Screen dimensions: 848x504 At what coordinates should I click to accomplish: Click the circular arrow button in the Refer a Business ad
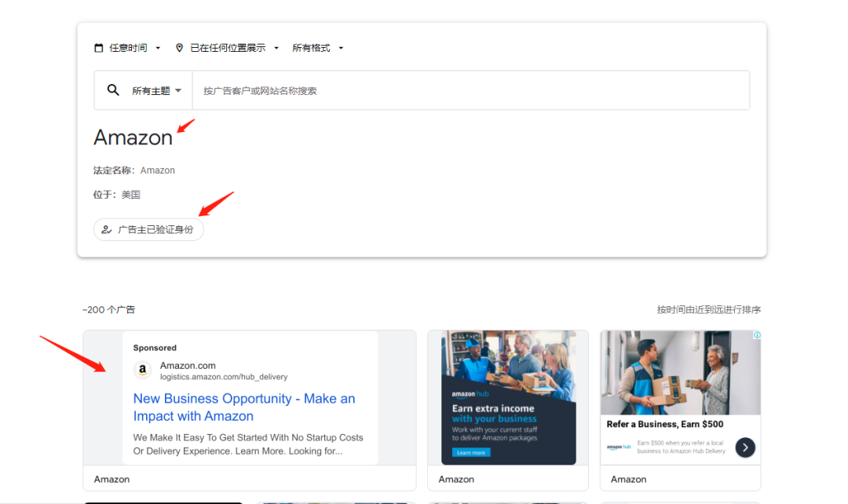744,447
